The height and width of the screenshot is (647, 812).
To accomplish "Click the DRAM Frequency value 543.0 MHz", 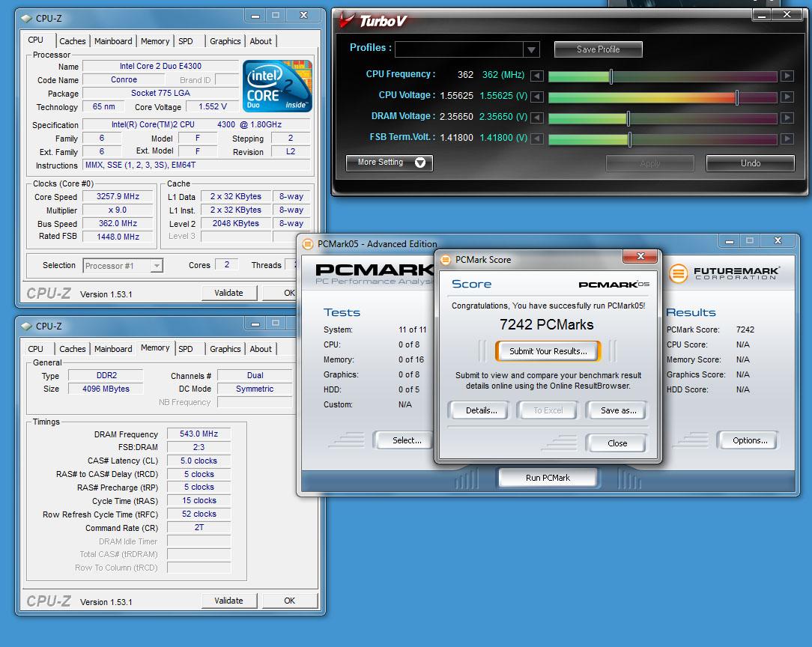I will point(199,434).
